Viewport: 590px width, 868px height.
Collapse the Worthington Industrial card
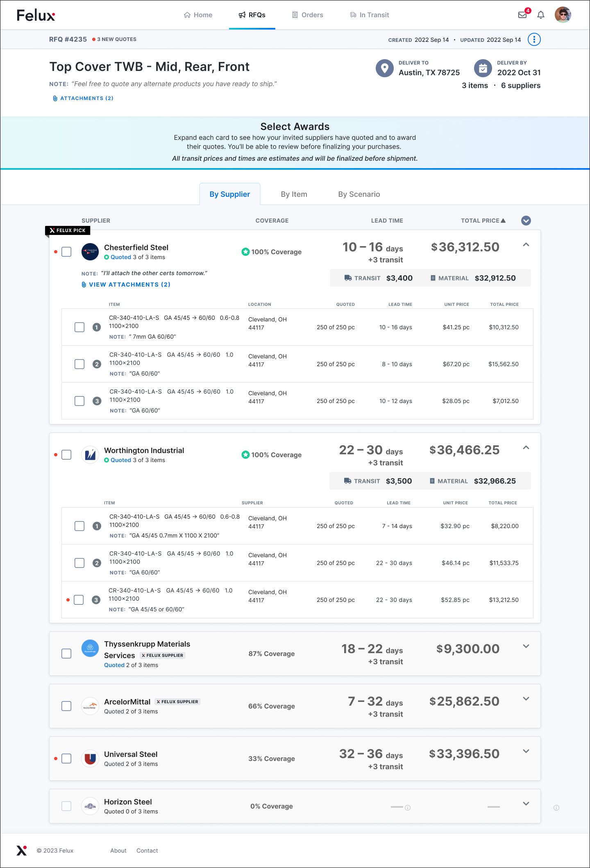point(526,448)
